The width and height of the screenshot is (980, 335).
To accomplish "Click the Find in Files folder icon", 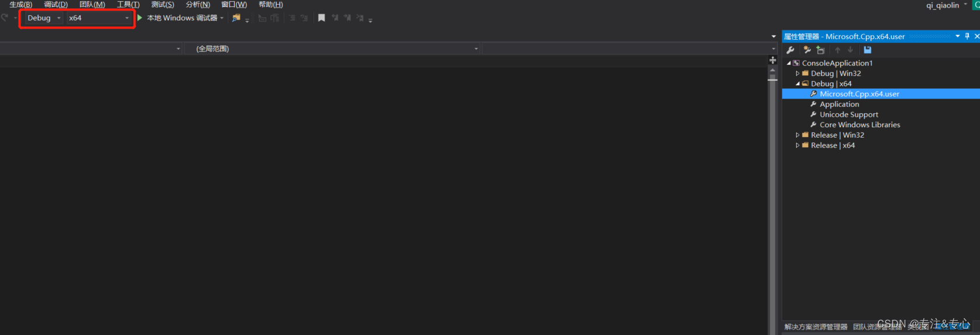I will pos(236,18).
